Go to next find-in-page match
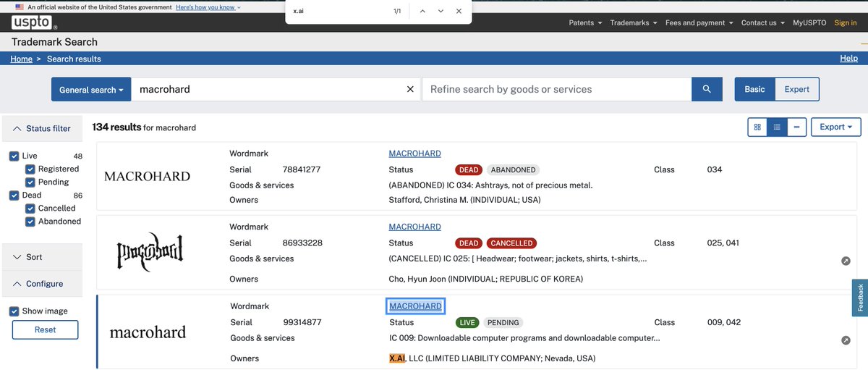The image size is (868, 370). pyautogui.click(x=441, y=12)
